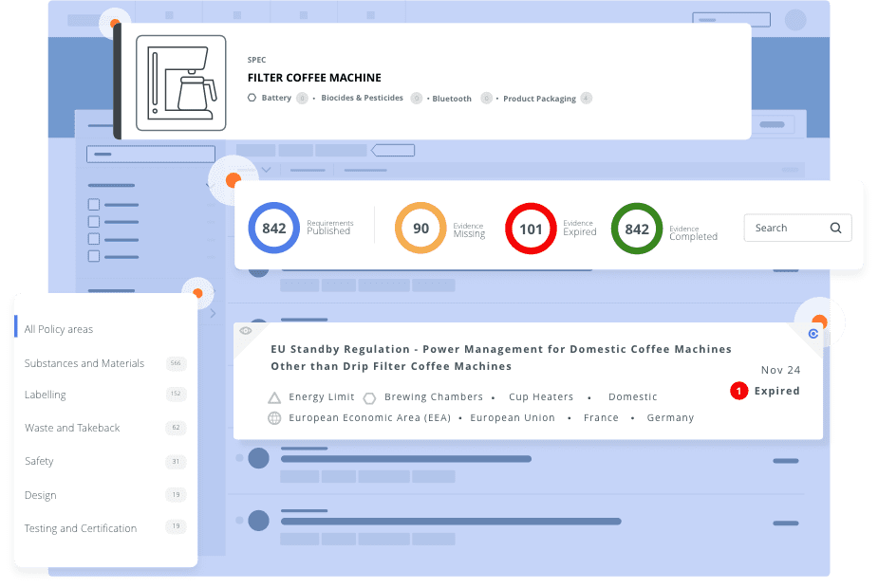The width and height of the screenshot is (878, 588).
Task: Open the Product Packaging tag
Action: pos(539,99)
